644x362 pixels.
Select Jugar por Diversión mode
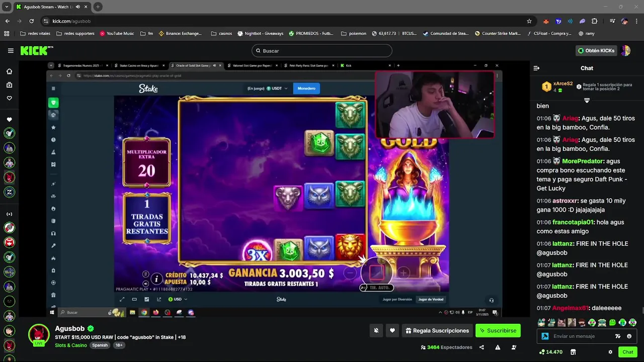(397, 300)
